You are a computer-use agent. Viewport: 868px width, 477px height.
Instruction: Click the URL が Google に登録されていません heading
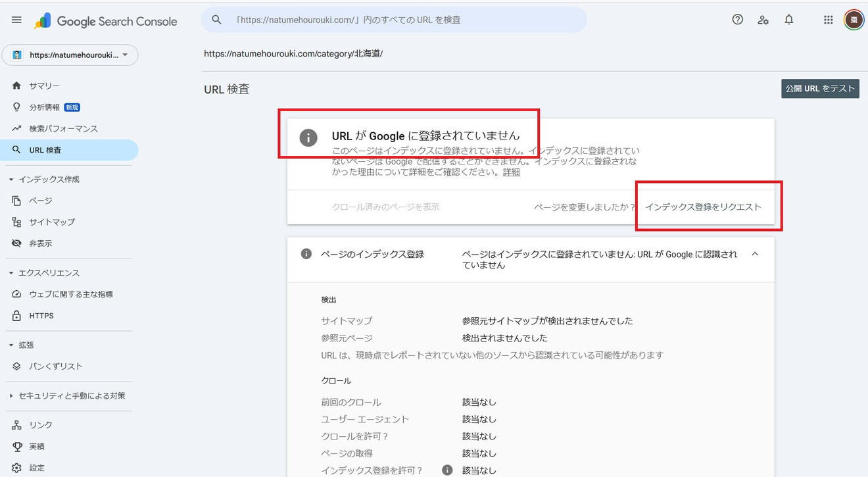(426, 136)
